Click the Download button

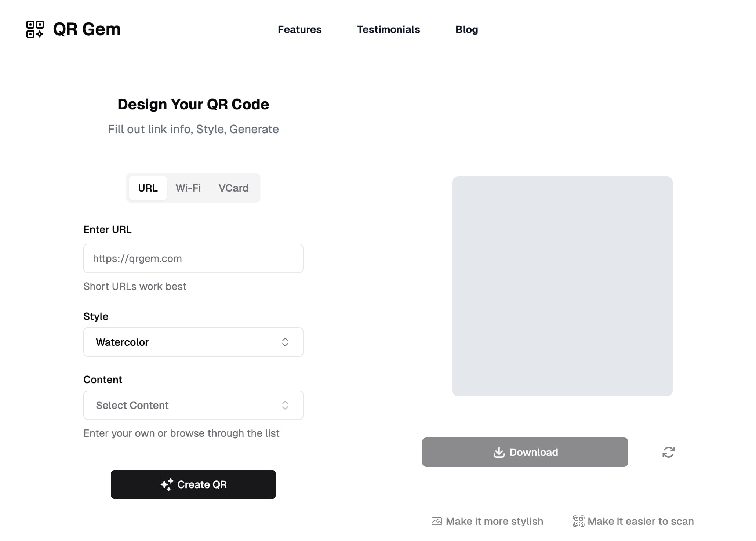point(525,451)
